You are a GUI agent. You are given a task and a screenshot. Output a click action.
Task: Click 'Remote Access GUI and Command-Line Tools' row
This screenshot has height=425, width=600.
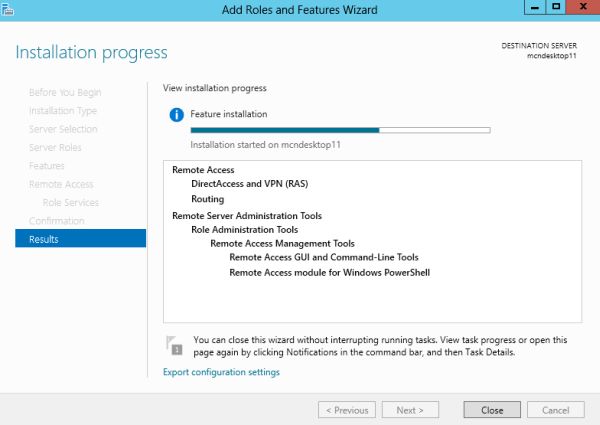click(324, 257)
